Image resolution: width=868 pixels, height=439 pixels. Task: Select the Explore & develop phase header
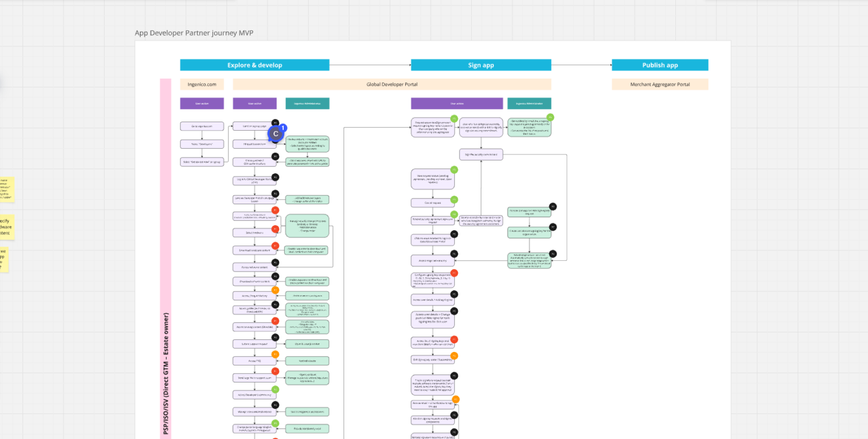click(254, 64)
